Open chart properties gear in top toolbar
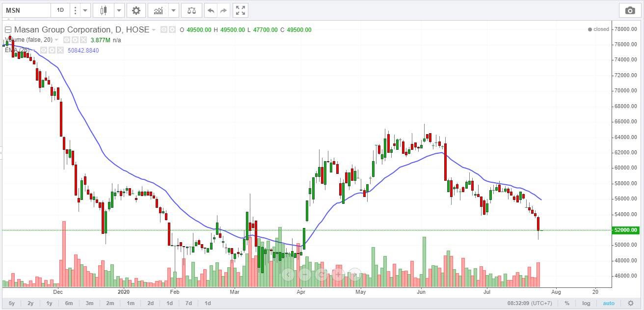Screen dimensions: 644x310 [x=136, y=10]
